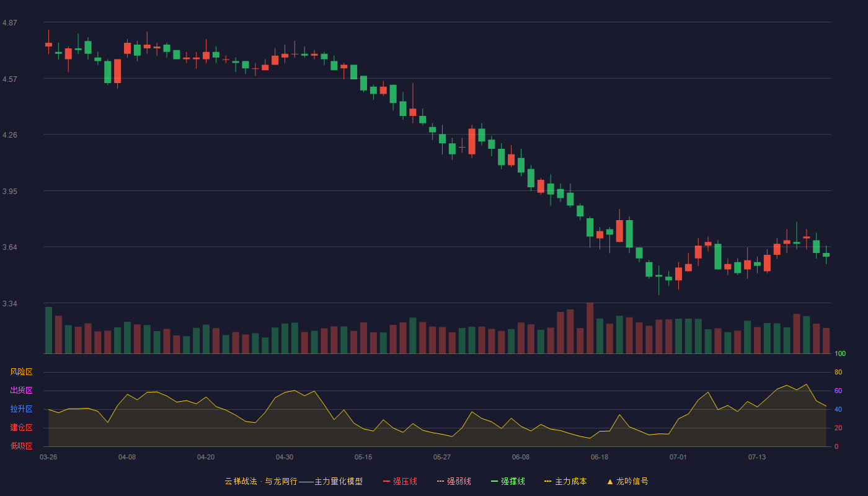868x496 pixels.
Task: Toggle the 强撑线 legend series
Action: (x=508, y=481)
